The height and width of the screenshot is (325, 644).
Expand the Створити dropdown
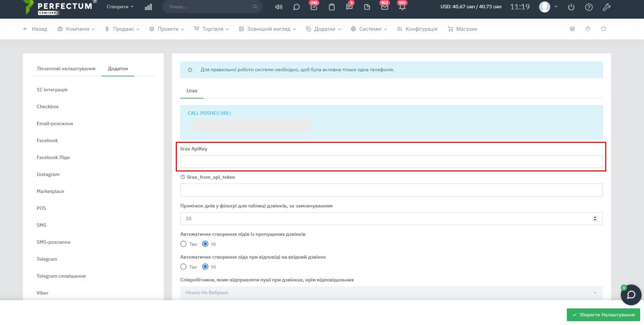(x=120, y=7)
